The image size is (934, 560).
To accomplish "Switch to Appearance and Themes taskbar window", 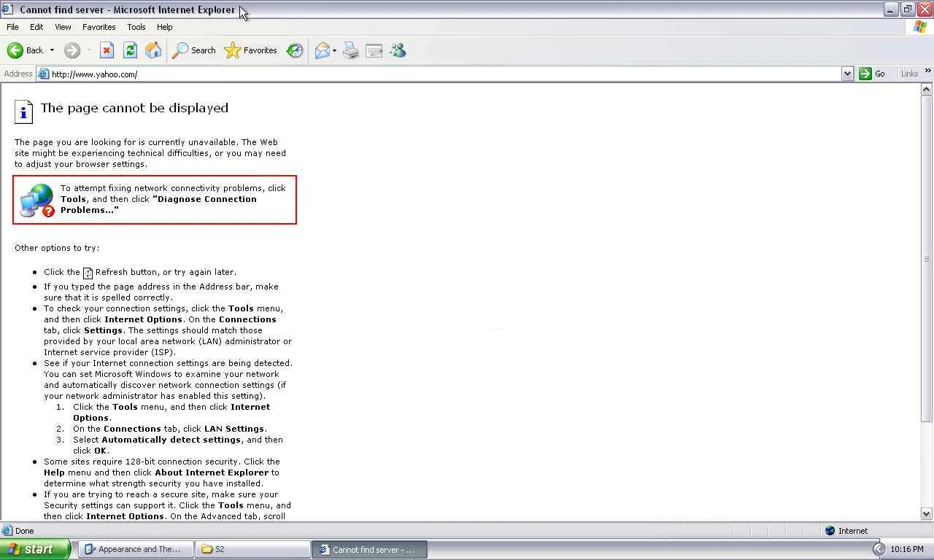I will [136, 549].
